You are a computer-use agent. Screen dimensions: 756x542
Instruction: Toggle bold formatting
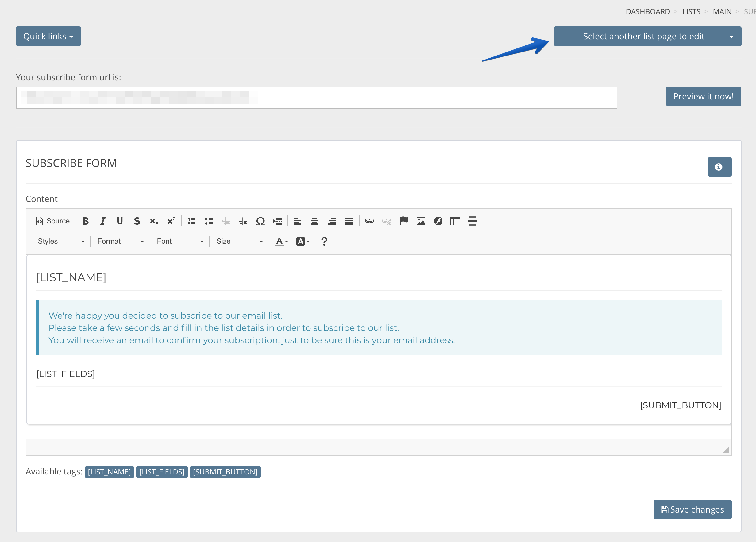coord(86,221)
